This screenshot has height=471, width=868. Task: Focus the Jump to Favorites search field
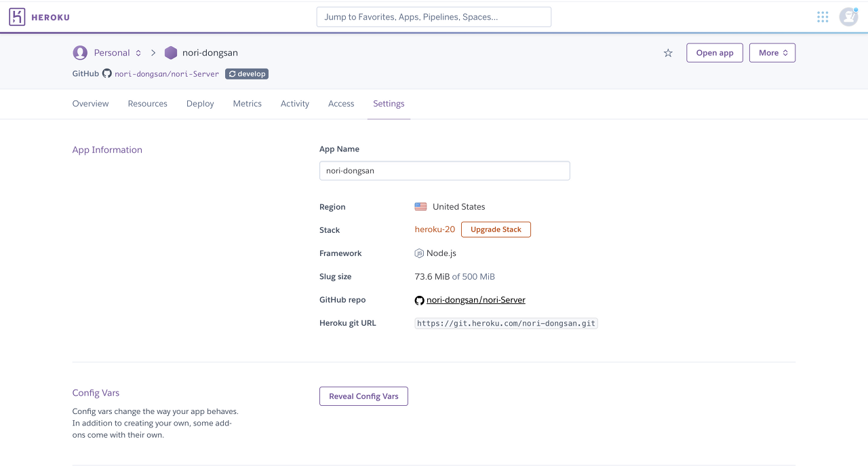pos(434,17)
